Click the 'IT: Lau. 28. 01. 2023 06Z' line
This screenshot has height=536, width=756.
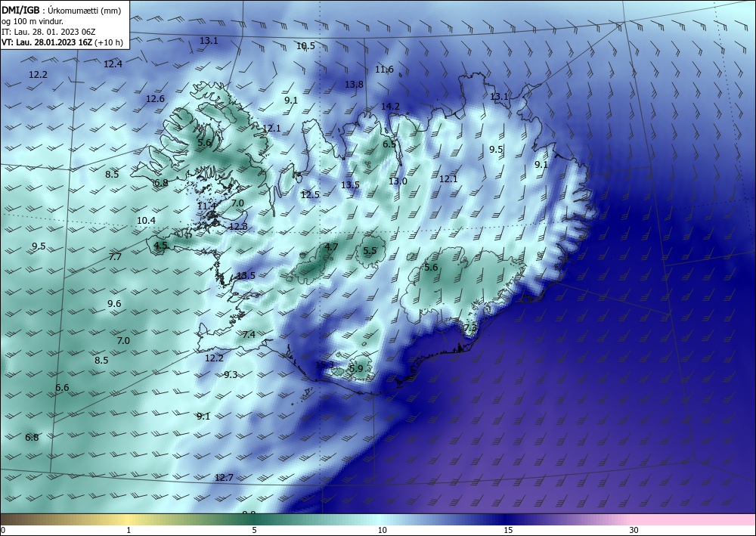pyautogui.click(x=48, y=32)
